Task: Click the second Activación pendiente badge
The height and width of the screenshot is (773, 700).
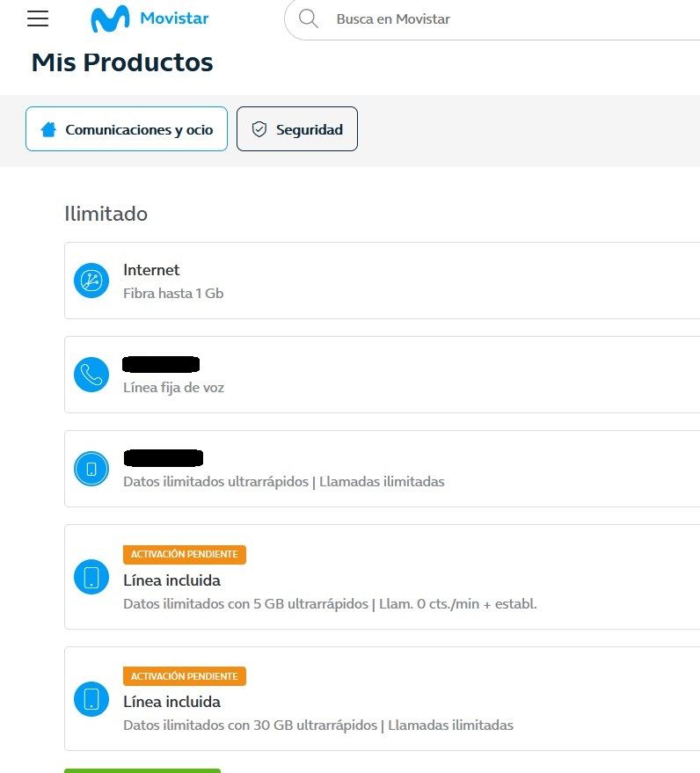Action: (x=185, y=676)
